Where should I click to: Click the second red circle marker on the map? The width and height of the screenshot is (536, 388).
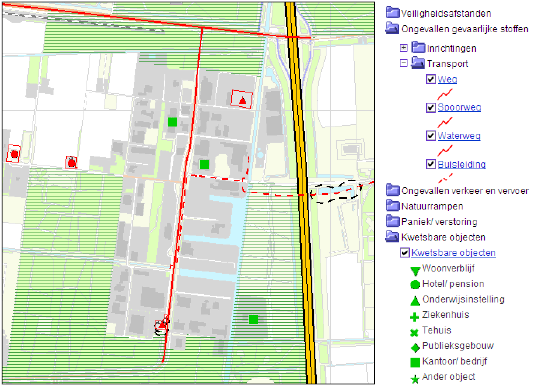click(71, 163)
